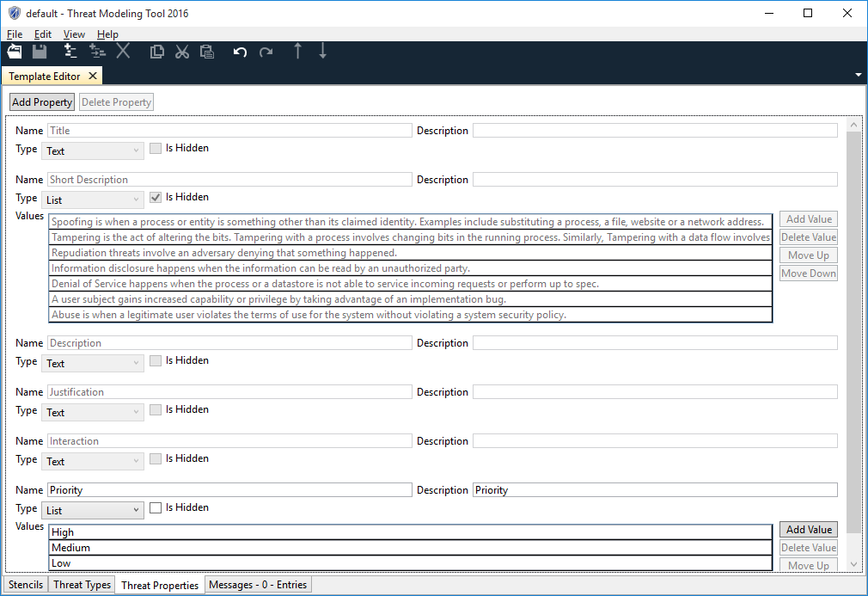868x596 pixels.
Task: Open a template using the folder icon
Action: 13,51
